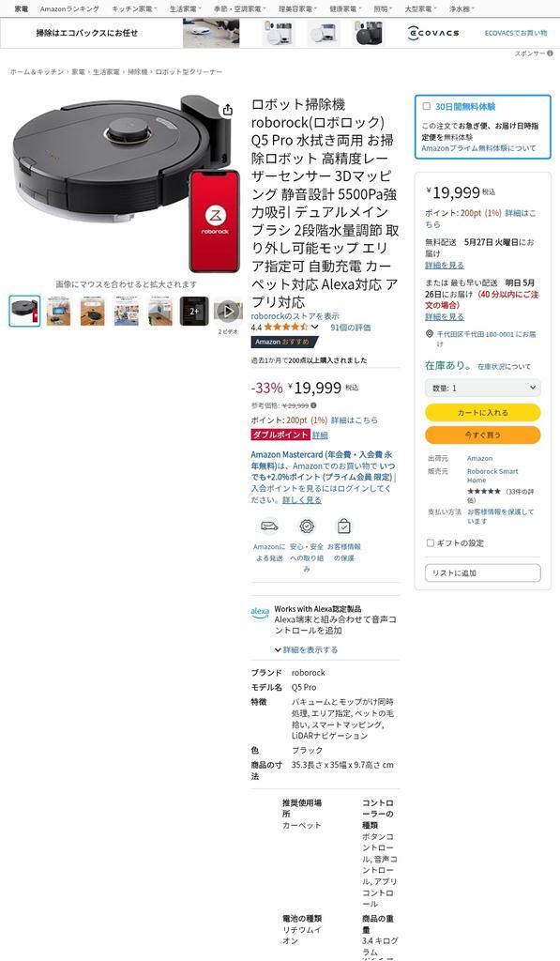Click the share icon on product image
This screenshot has height=961, width=560.
[x=227, y=110]
